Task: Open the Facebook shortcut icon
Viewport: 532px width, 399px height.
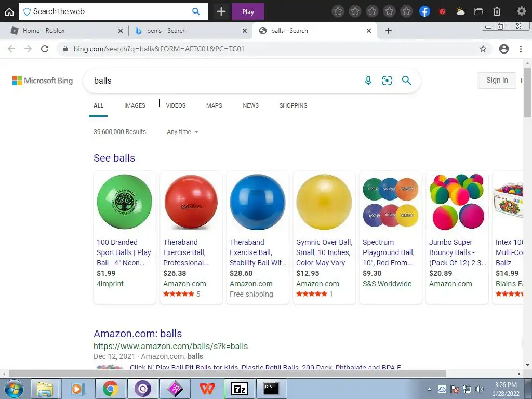Action: tap(424, 11)
